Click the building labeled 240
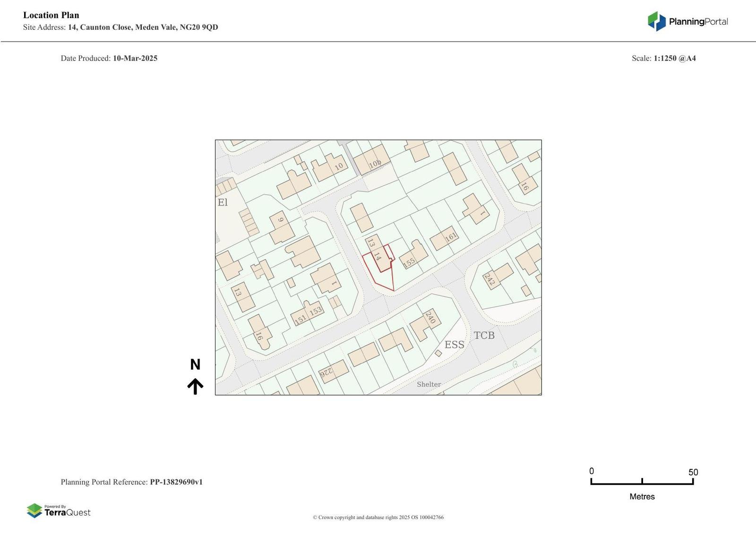This screenshot has width=756, height=535. click(425, 324)
